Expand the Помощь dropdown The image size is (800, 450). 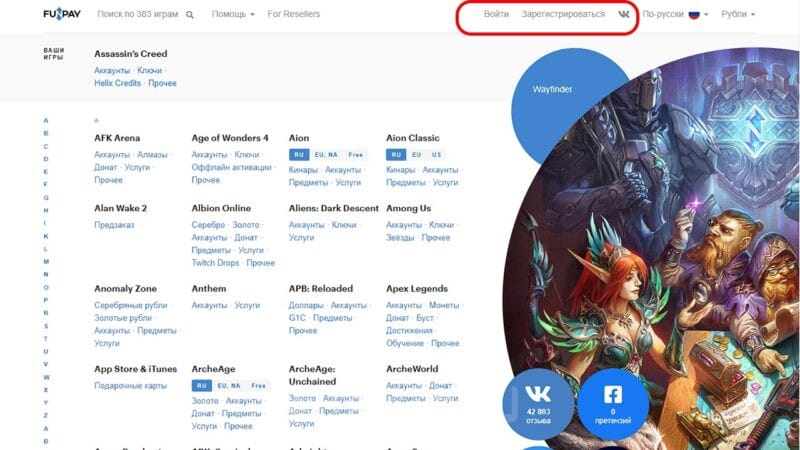pos(233,14)
